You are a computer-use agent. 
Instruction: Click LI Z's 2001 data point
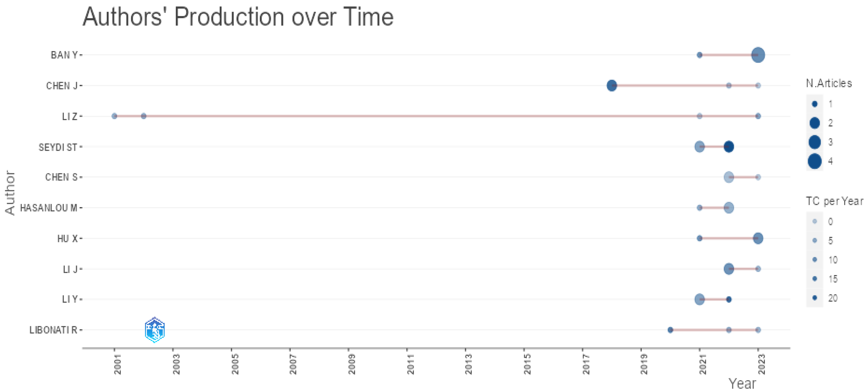pyautogui.click(x=114, y=116)
